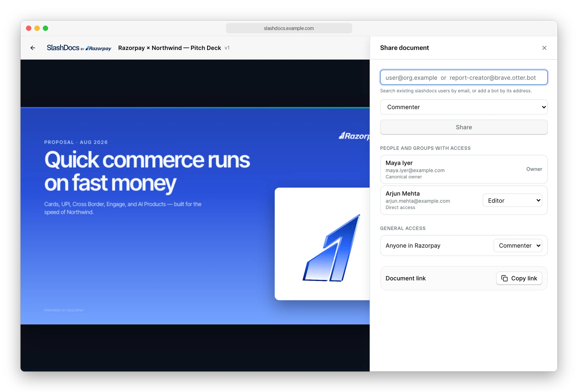This screenshot has height=392, width=578.
Task: Click the PROPOSAL · AUG 2026 label
Action: point(76,142)
